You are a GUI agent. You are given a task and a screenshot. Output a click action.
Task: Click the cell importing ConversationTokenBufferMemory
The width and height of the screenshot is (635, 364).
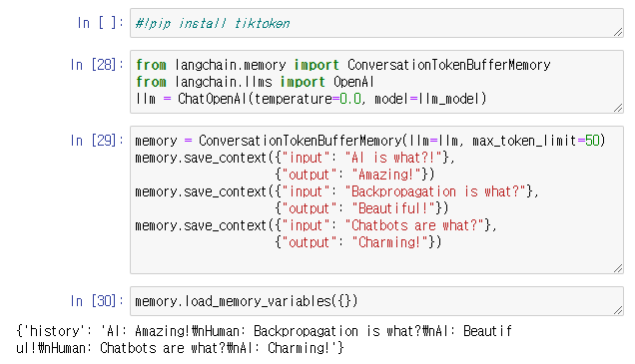point(376,82)
